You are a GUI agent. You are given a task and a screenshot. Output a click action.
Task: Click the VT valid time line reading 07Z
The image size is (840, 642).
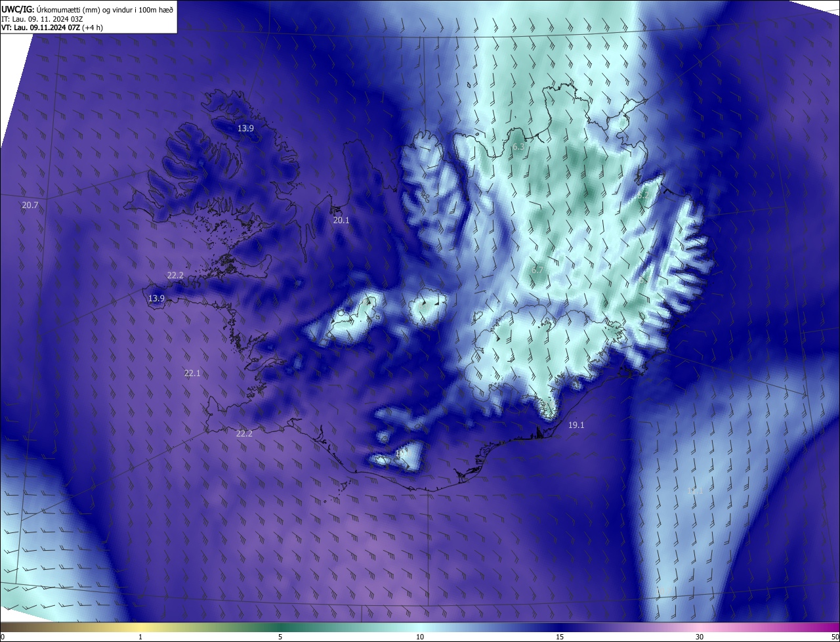click(x=52, y=28)
